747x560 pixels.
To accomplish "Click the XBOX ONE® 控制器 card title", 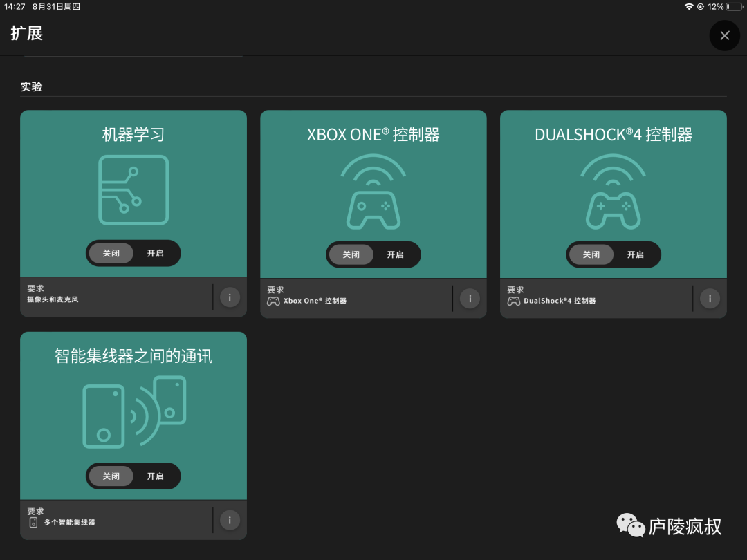I will [x=373, y=134].
